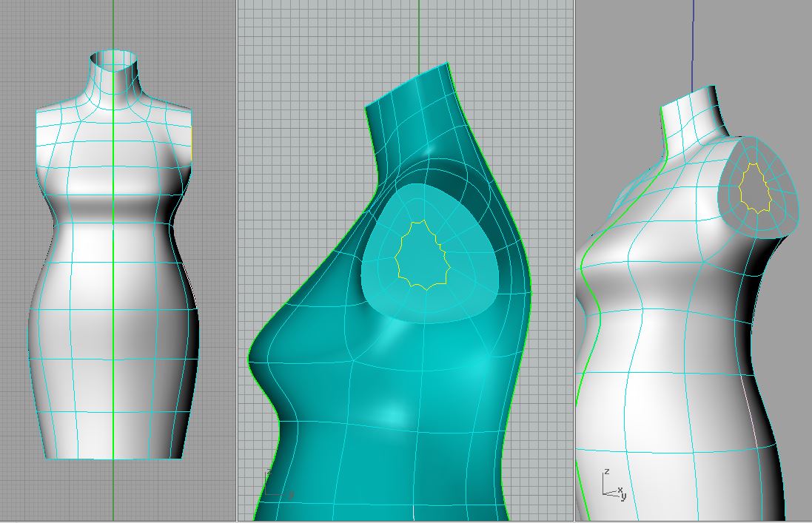Click the neck opening of front-view mannequin
Screen dimensions: 812x523
click(x=114, y=58)
